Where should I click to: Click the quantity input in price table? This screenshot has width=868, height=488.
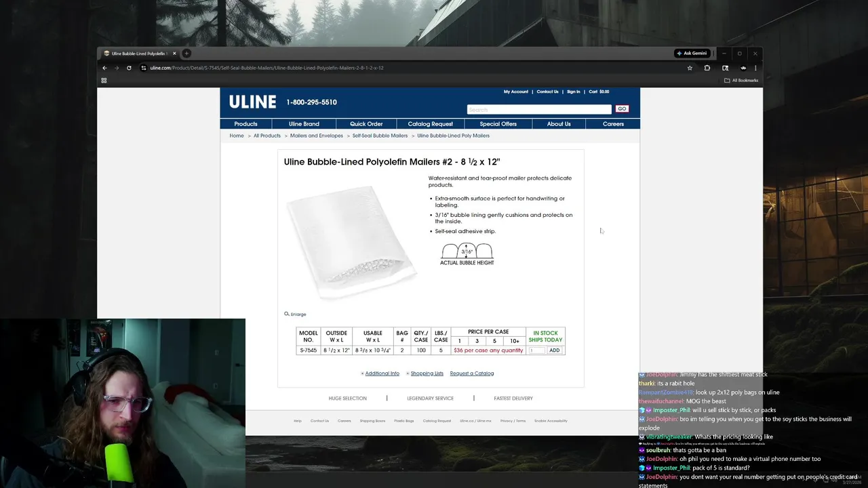pyautogui.click(x=536, y=350)
